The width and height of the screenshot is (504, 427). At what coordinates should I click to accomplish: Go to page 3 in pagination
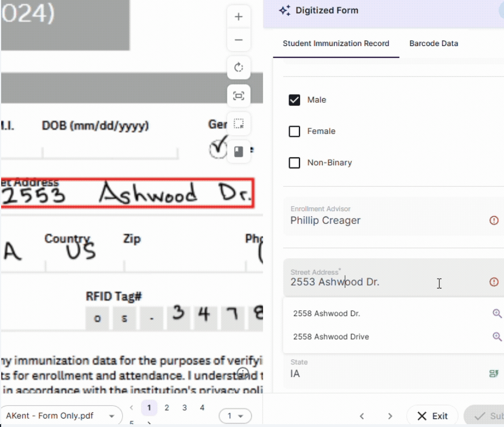185,408
